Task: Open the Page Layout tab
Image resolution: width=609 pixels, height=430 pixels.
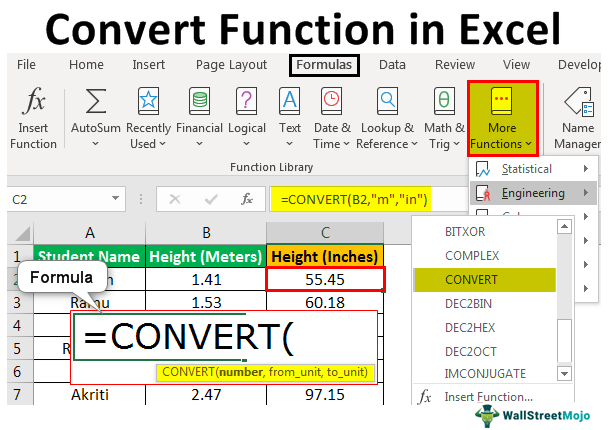Action: pyautogui.click(x=231, y=65)
